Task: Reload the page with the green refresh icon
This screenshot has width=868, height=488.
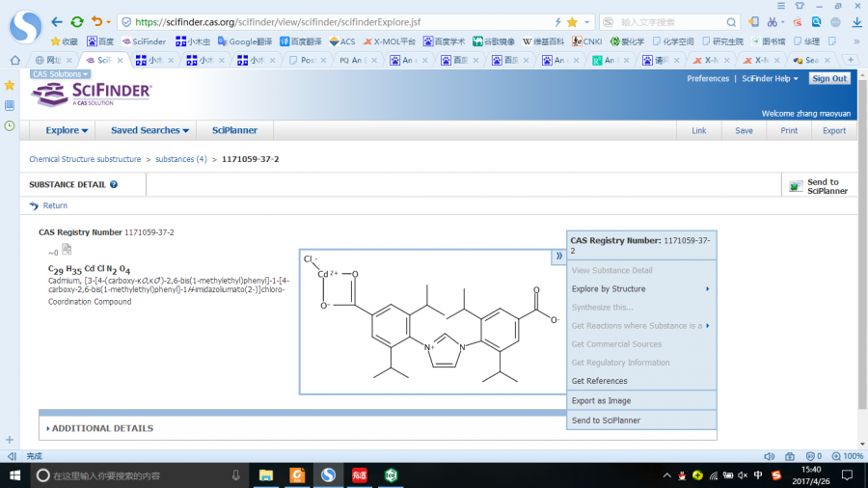Action: [77, 22]
